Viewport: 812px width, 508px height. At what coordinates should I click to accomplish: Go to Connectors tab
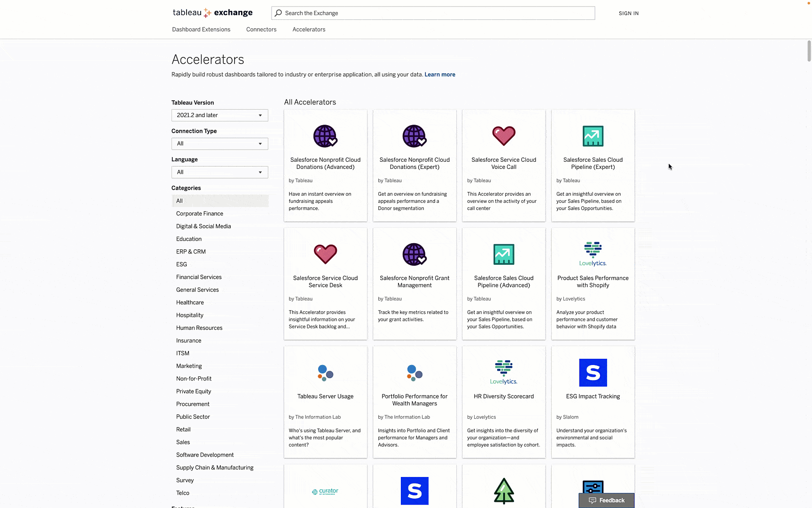coord(261,30)
